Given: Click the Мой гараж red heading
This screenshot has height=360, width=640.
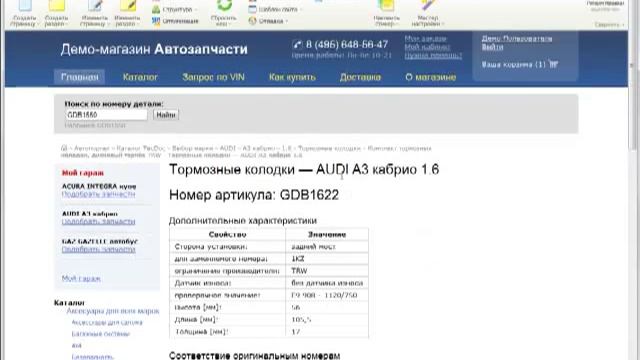Looking at the screenshot, I should click(x=83, y=173).
